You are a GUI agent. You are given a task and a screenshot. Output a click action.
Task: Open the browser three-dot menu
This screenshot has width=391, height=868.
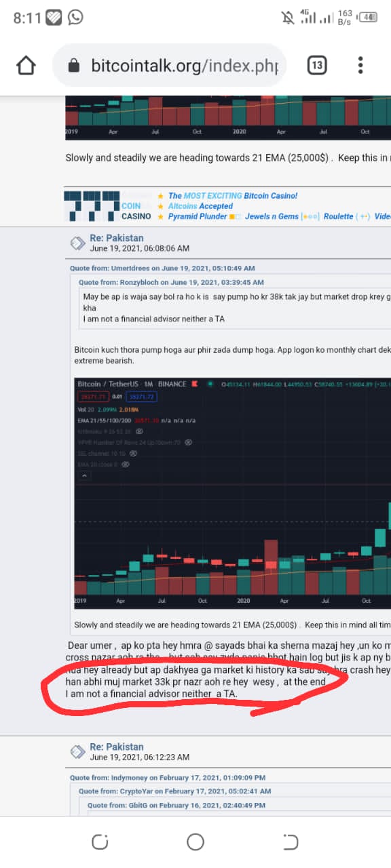tap(360, 66)
